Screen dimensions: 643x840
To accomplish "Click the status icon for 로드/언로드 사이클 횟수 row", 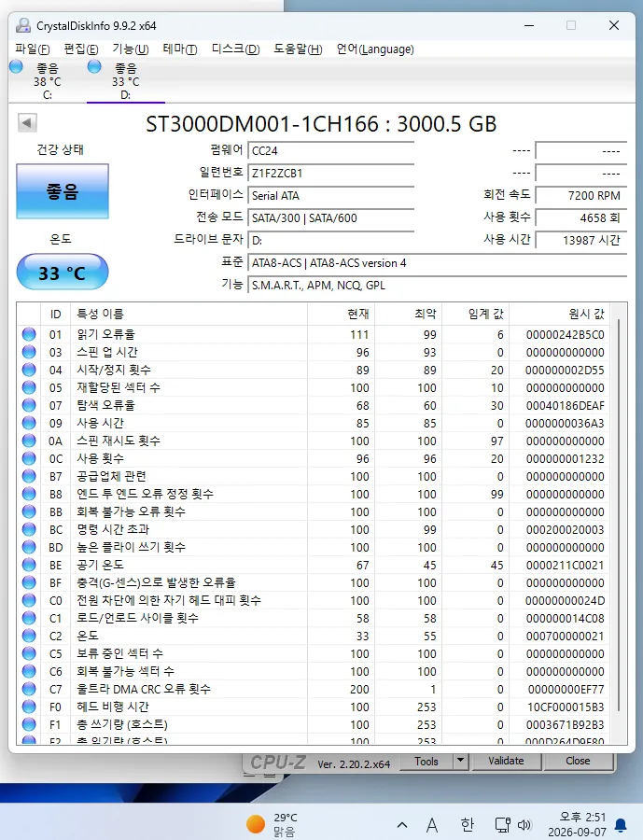I will pyautogui.click(x=29, y=618).
